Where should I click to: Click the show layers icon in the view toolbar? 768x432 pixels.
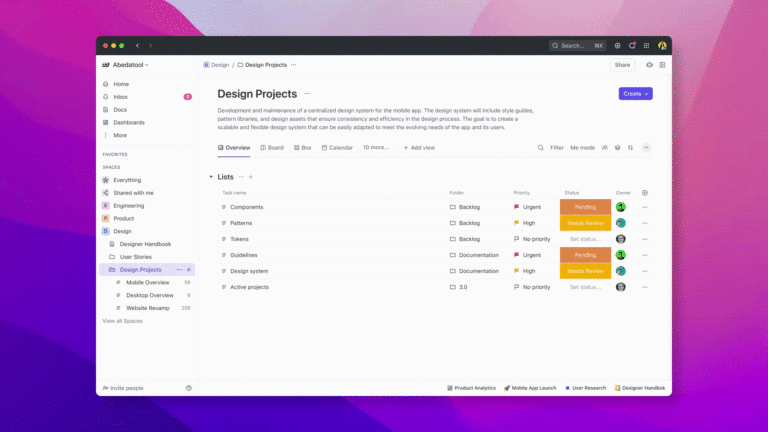(x=617, y=147)
